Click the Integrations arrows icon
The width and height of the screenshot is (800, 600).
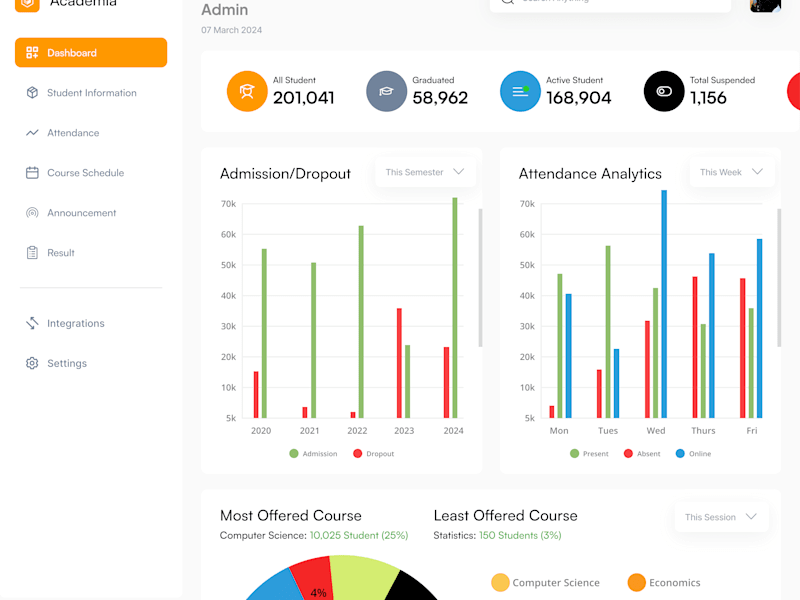32,323
